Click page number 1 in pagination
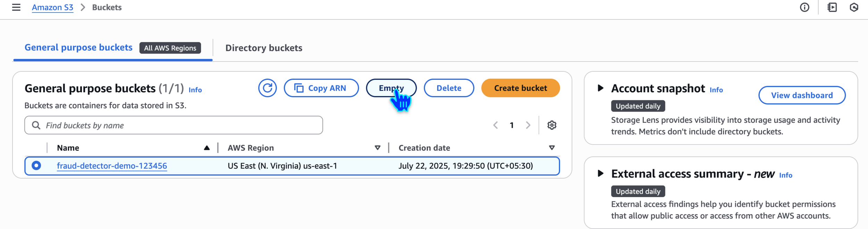This screenshot has height=229, width=868. click(512, 125)
